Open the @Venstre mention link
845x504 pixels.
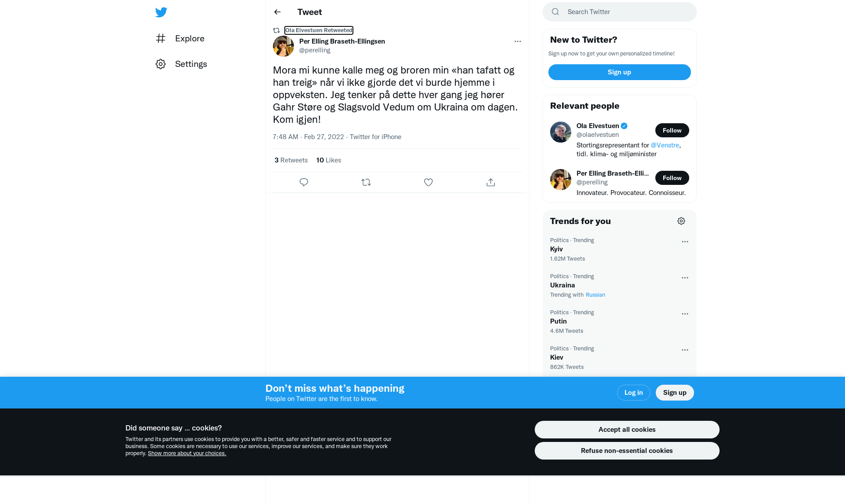click(665, 145)
